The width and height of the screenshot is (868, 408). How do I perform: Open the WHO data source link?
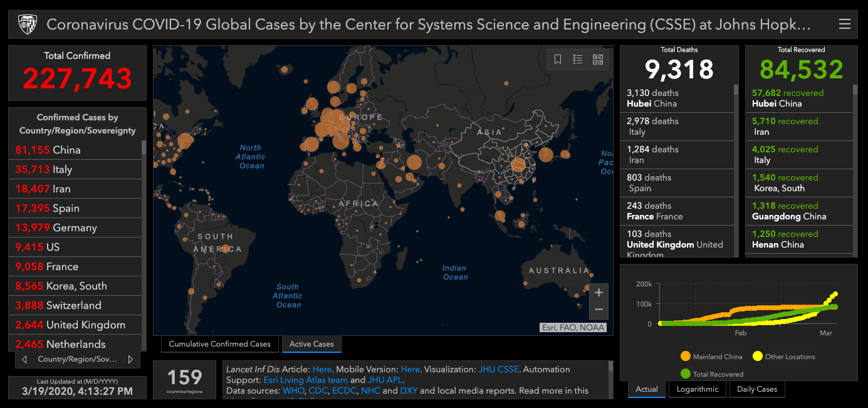point(293,390)
